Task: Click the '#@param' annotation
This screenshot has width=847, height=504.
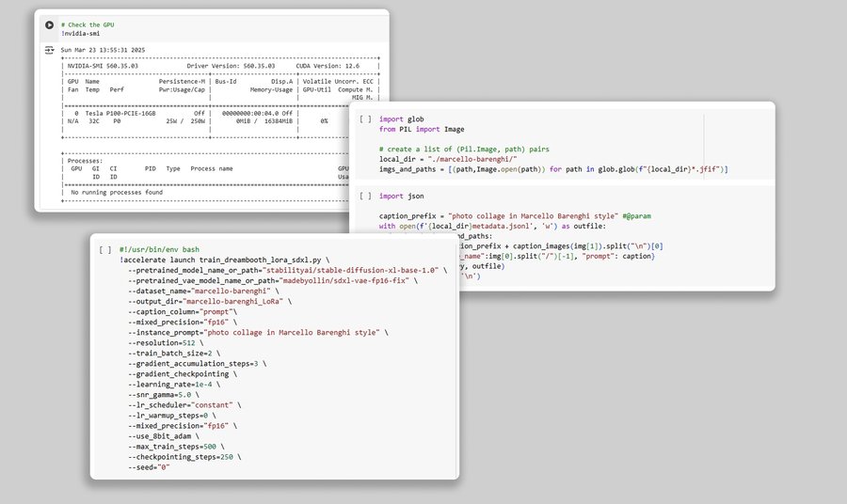Action: pyautogui.click(x=636, y=216)
